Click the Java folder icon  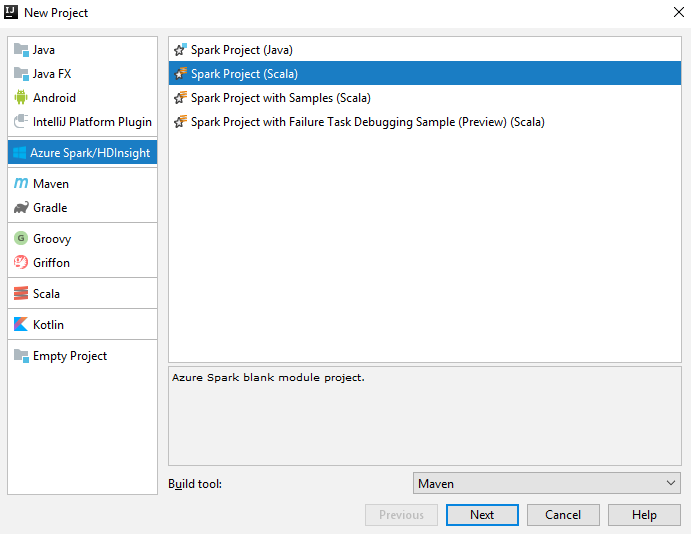pos(21,50)
